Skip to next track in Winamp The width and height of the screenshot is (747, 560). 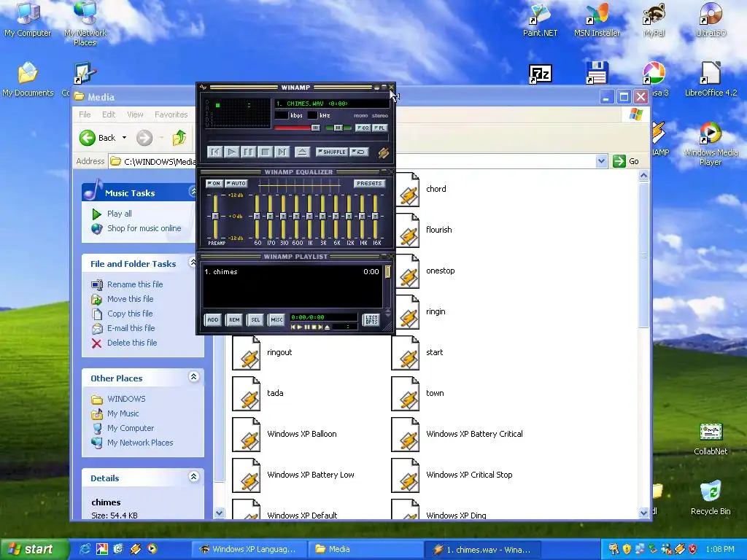coord(282,152)
